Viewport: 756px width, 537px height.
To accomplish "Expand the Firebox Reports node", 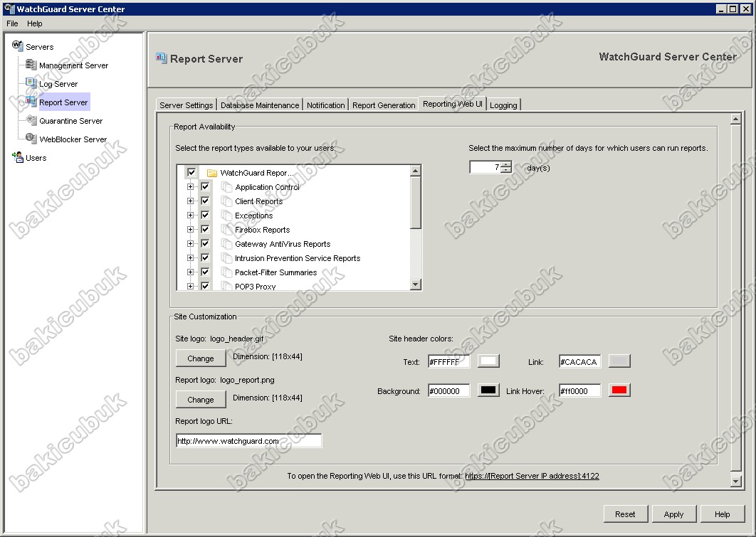I will (x=191, y=229).
